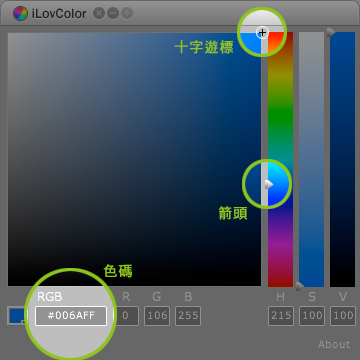Screen dimensions: 360x360
Task: Click the window close button in title bar
Action: coord(99,14)
